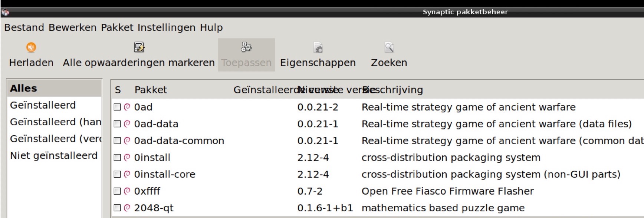This screenshot has width=644, height=218.
Task: Click the Debian swirl icon beside 0xffff
Action: tap(127, 191)
